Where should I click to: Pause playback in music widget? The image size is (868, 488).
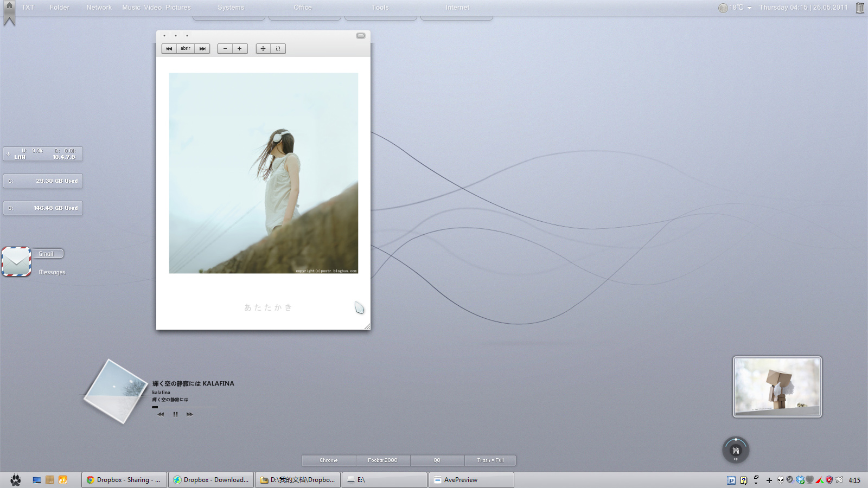click(x=175, y=414)
